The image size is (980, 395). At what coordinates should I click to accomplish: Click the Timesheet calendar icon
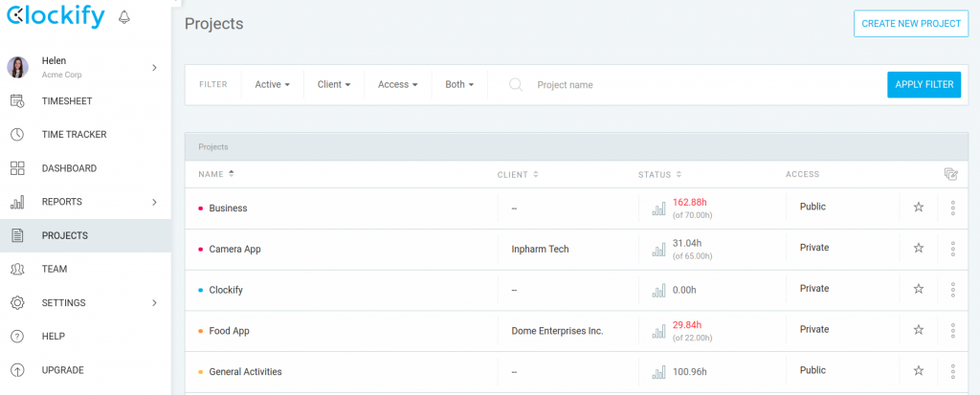[x=17, y=100]
